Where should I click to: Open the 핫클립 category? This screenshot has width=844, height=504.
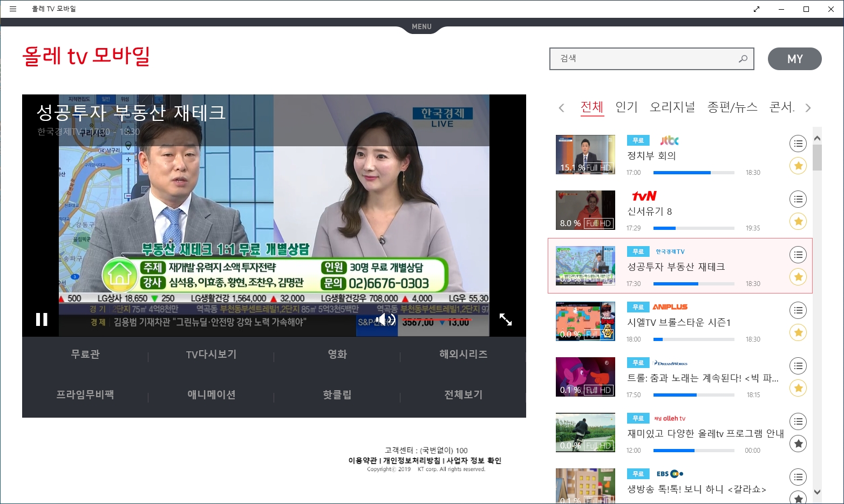click(337, 395)
